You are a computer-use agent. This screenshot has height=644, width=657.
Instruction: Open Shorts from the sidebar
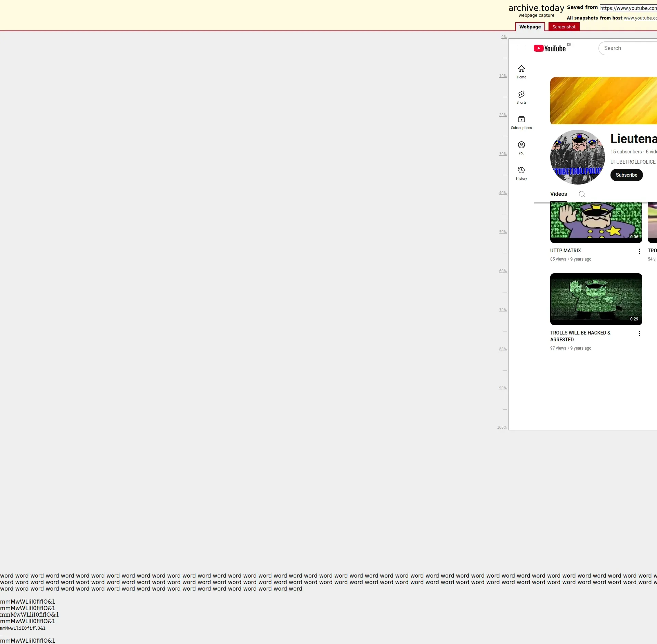521,97
